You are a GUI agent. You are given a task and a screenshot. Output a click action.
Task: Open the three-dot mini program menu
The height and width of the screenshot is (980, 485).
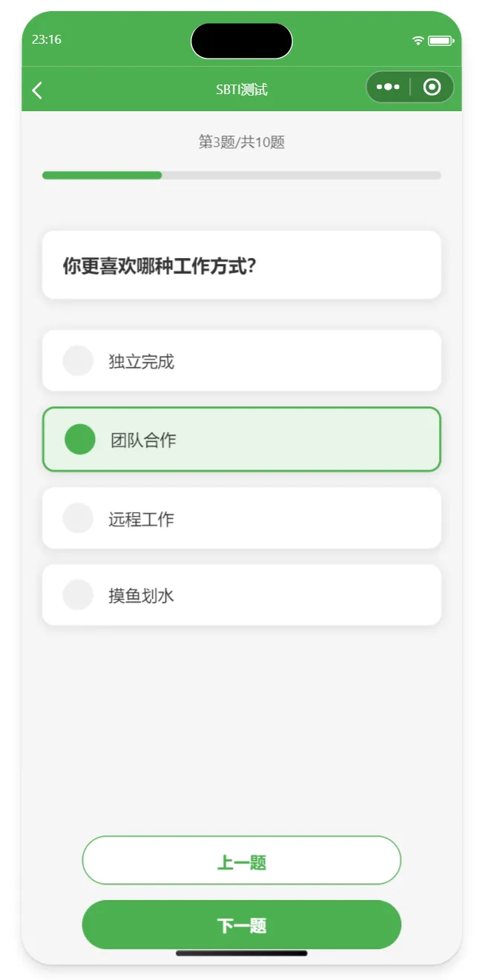pos(388,87)
